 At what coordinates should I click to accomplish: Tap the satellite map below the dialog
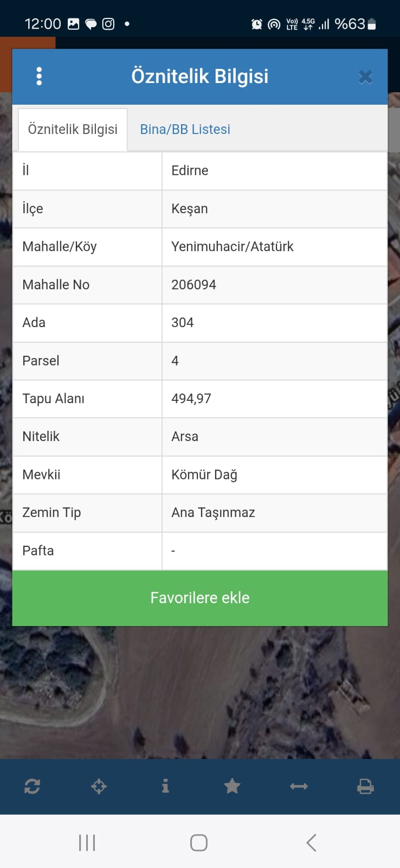click(200, 694)
